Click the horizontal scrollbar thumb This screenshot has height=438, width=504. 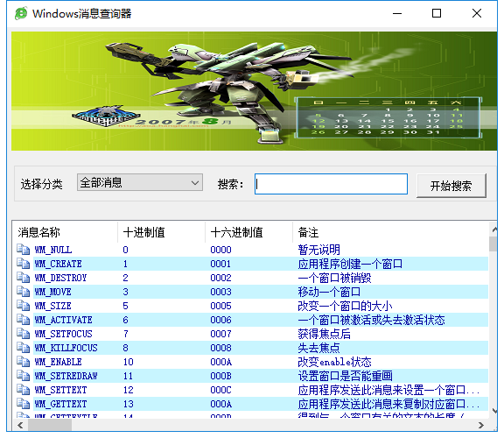click(50, 425)
